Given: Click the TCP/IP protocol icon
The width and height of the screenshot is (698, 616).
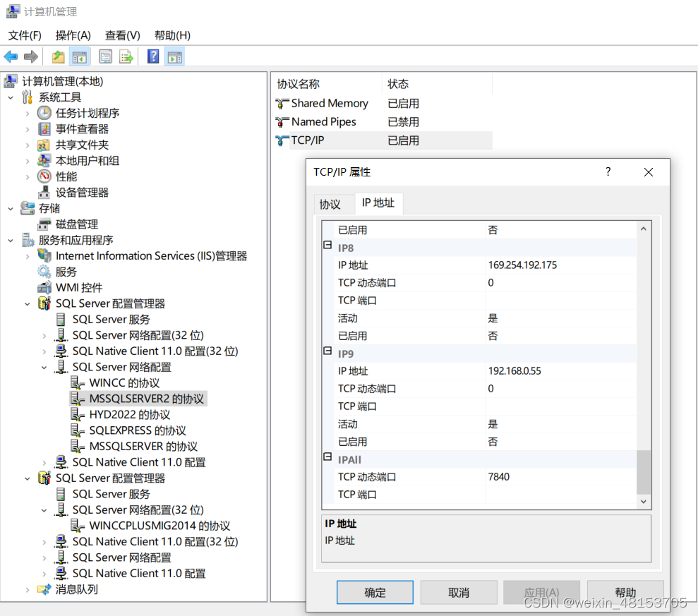Looking at the screenshot, I should tap(282, 140).
